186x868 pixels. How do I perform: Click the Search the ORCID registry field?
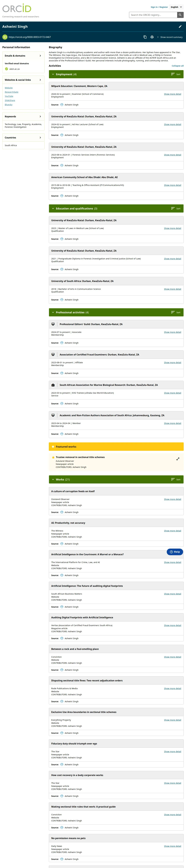[153, 15]
